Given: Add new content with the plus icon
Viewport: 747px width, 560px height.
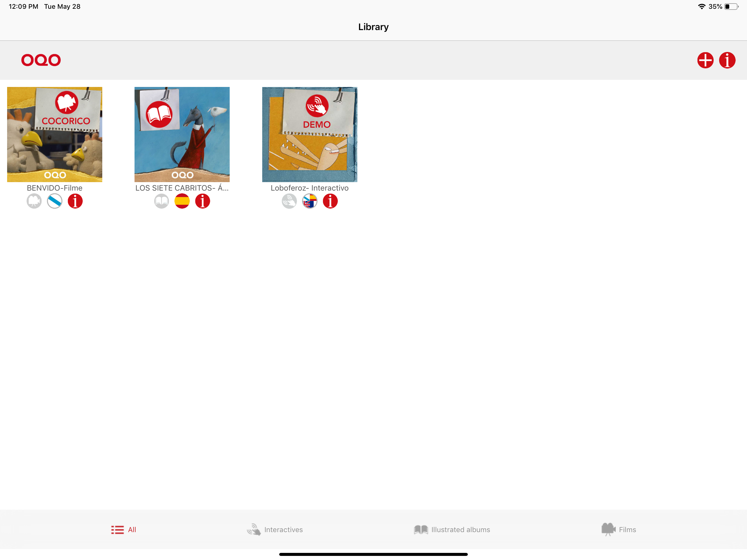Looking at the screenshot, I should point(705,60).
